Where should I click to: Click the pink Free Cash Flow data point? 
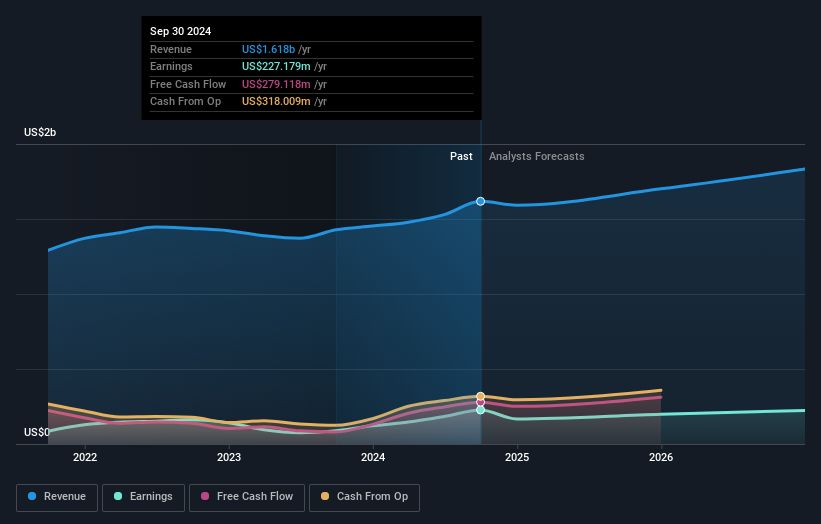coord(480,403)
